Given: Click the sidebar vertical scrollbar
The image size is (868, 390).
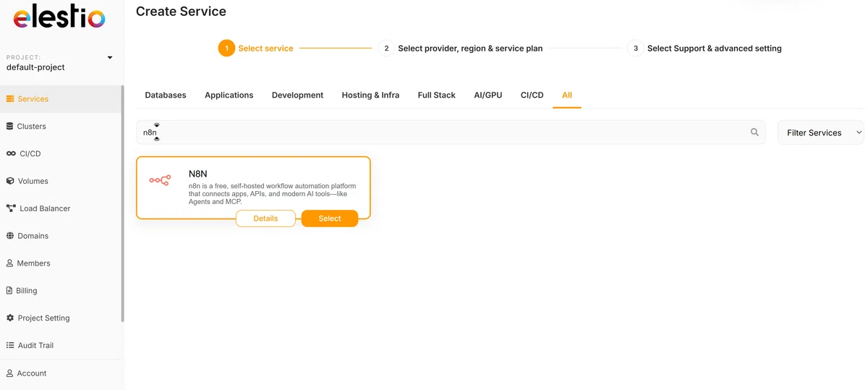Looking at the screenshot, I should click(x=122, y=203).
